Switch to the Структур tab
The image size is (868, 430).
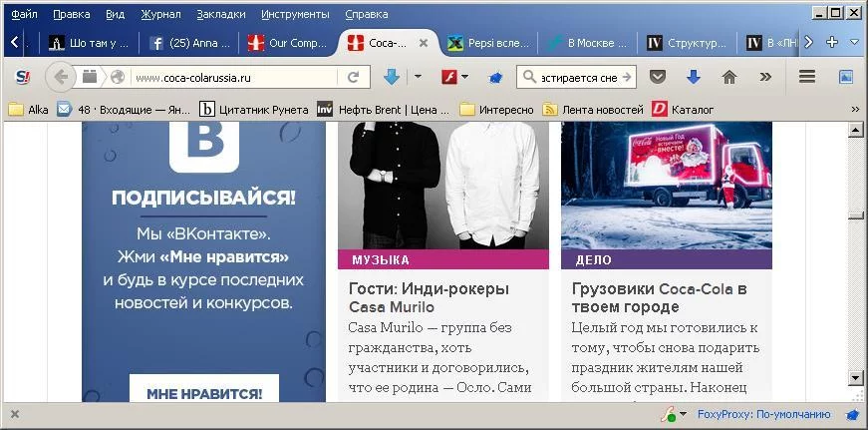(x=688, y=43)
